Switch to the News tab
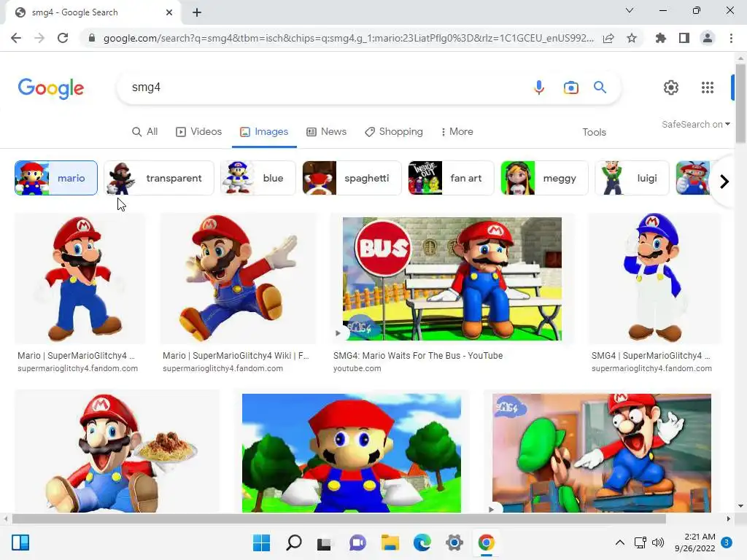 326,131
